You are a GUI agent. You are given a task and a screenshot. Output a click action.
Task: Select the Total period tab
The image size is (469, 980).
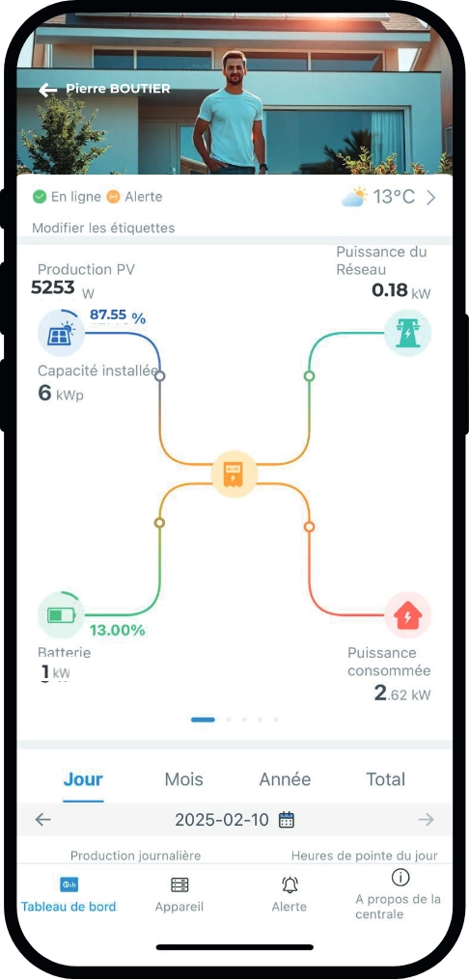pos(386,779)
